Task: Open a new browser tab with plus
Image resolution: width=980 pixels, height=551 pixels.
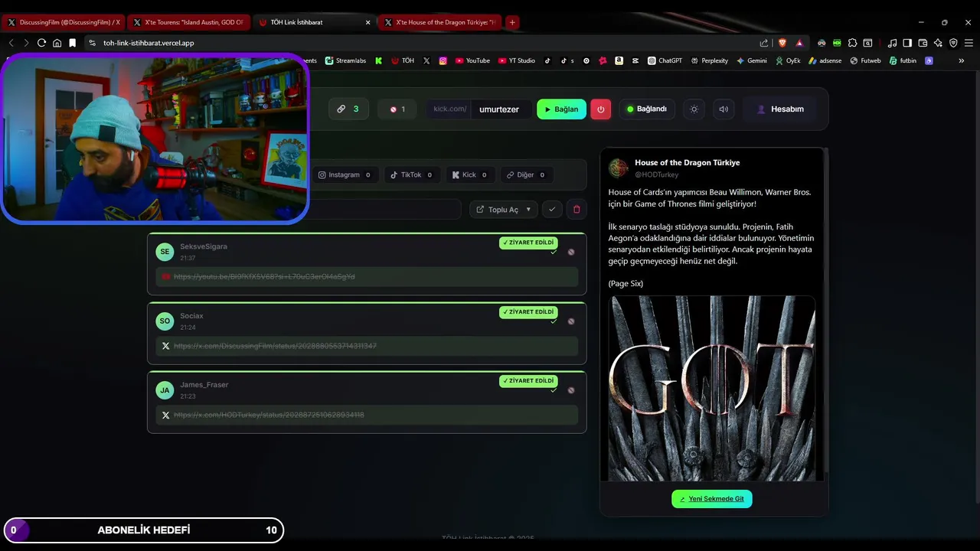Action: click(512, 22)
